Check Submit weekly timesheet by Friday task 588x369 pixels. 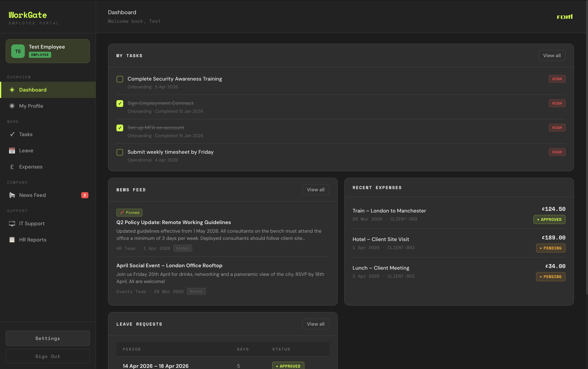coord(120,152)
